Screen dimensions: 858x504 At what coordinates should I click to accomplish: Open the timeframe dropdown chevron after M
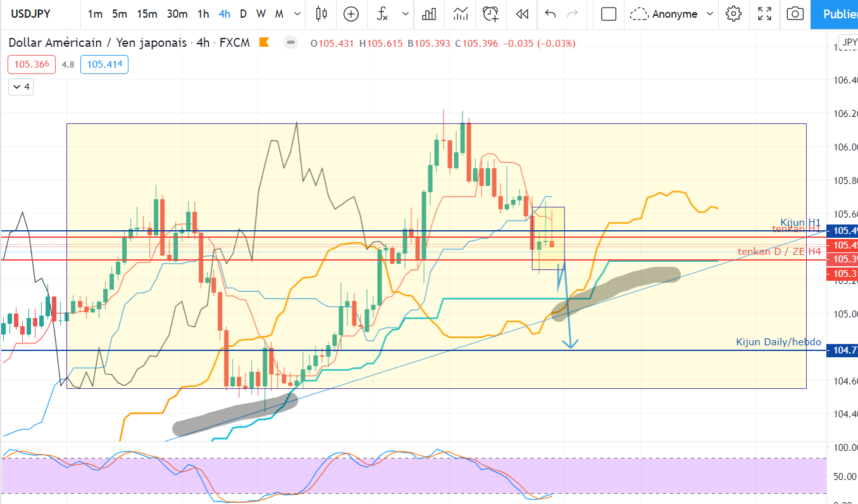(x=296, y=14)
